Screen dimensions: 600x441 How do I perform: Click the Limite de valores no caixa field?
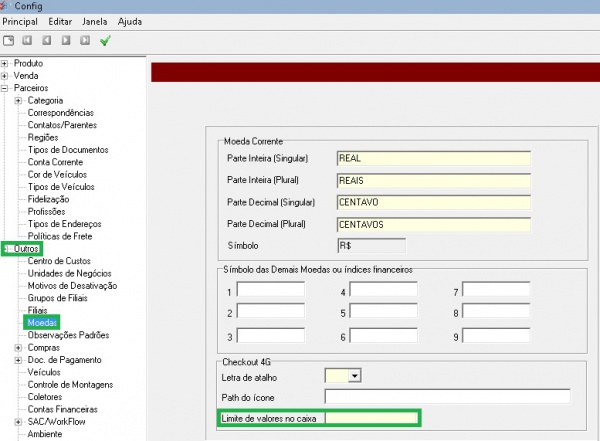(370, 418)
